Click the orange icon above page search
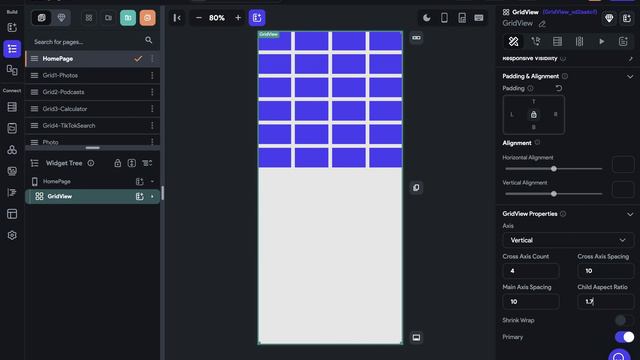This screenshot has width=640, height=360. [147, 18]
